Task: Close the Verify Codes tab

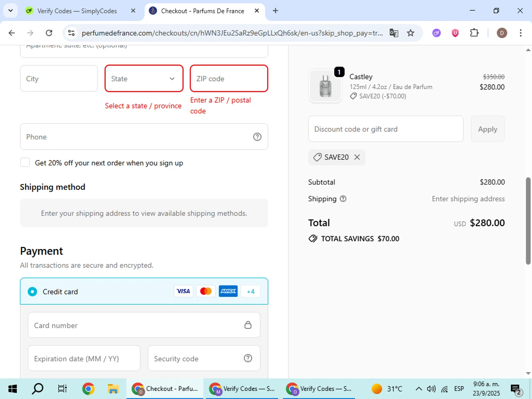Action: coord(133,11)
